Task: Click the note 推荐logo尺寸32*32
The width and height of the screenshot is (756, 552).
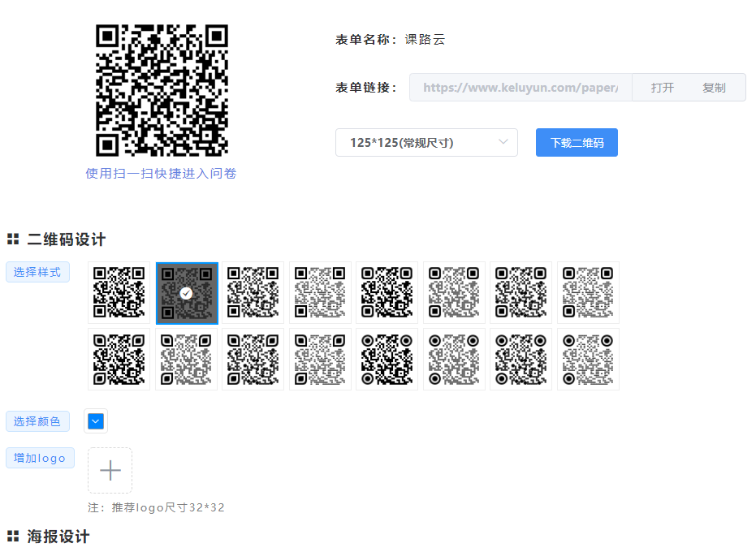Action: point(168,507)
